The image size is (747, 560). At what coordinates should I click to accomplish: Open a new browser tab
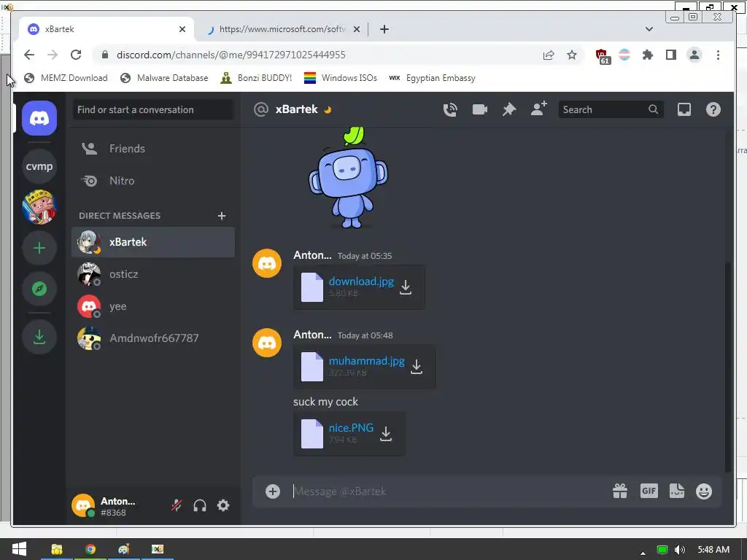[x=384, y=29]
